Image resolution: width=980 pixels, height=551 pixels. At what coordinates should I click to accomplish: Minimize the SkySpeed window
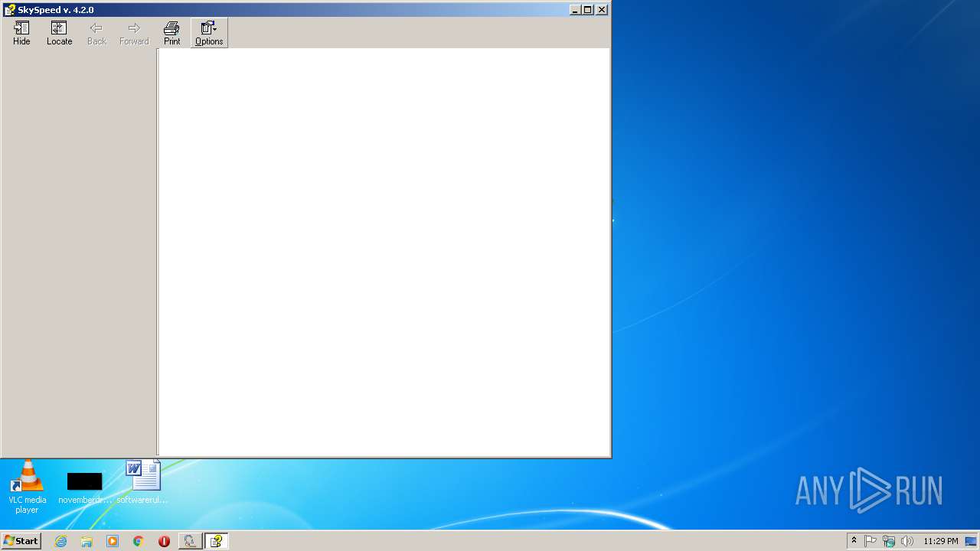coord(575,10)
